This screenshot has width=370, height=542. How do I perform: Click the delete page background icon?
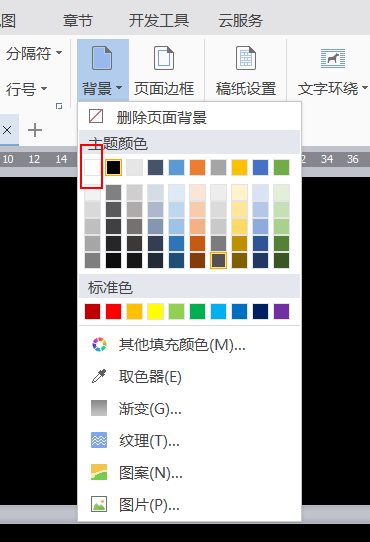click(96, 116)
